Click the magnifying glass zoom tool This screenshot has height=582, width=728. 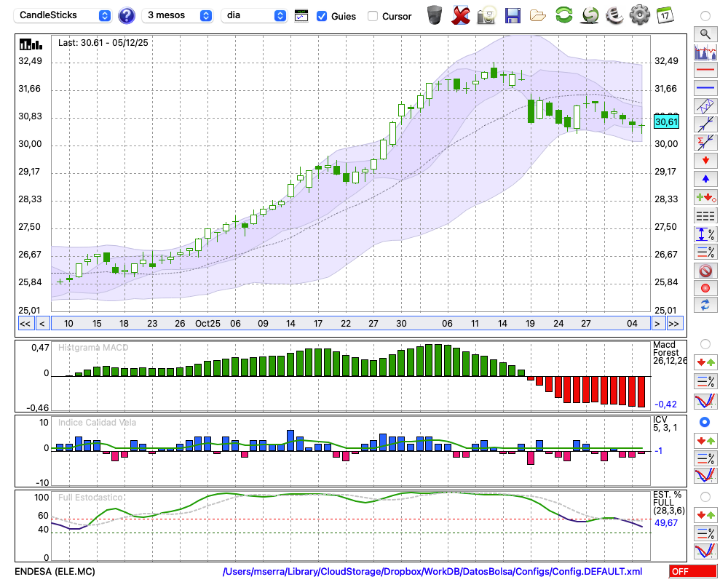click(705, 33)
